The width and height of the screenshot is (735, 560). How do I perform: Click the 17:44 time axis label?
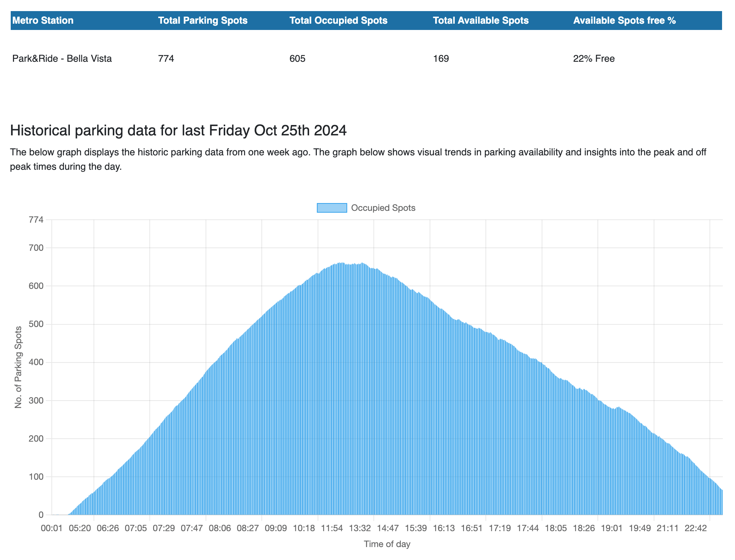click(528, 528)
